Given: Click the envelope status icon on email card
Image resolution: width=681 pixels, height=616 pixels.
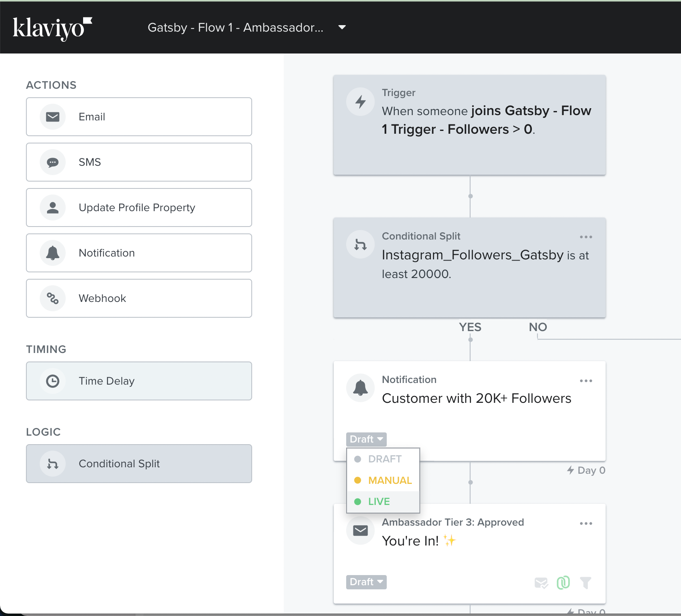Looking at the screenshot, I should click(x=541, y=583).
